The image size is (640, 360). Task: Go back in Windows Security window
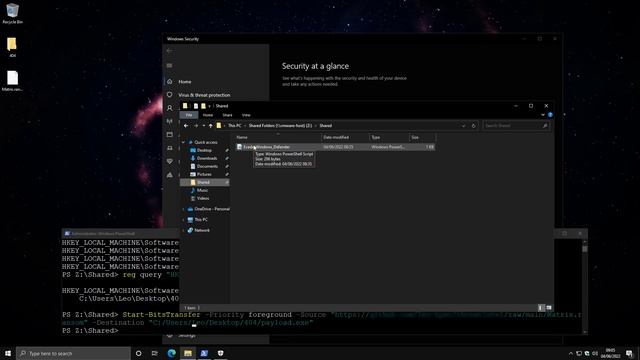pyautogui.click(x=169, y=51)
